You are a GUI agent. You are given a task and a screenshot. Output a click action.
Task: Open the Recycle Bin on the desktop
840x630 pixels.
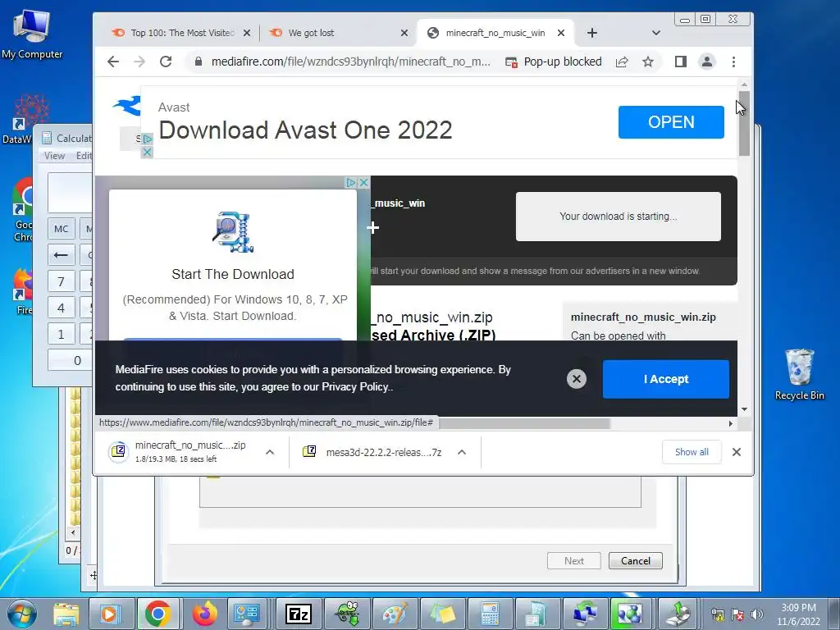coord(799,374)
